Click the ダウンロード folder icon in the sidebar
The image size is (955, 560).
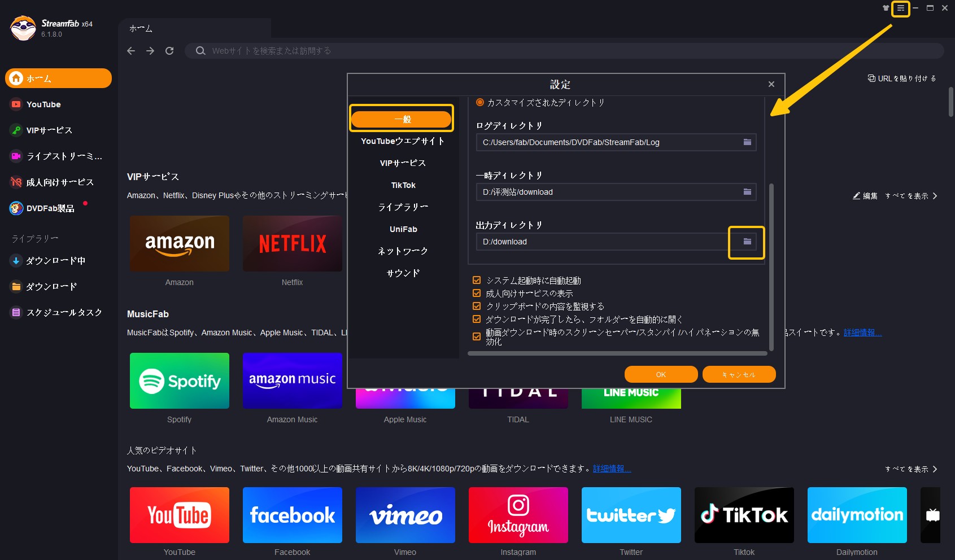[x=16, y=287]
